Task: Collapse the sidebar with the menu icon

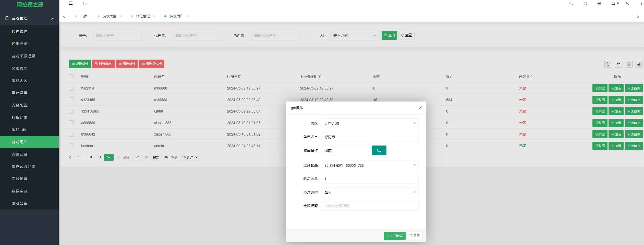Action: [x=71, y=3]
